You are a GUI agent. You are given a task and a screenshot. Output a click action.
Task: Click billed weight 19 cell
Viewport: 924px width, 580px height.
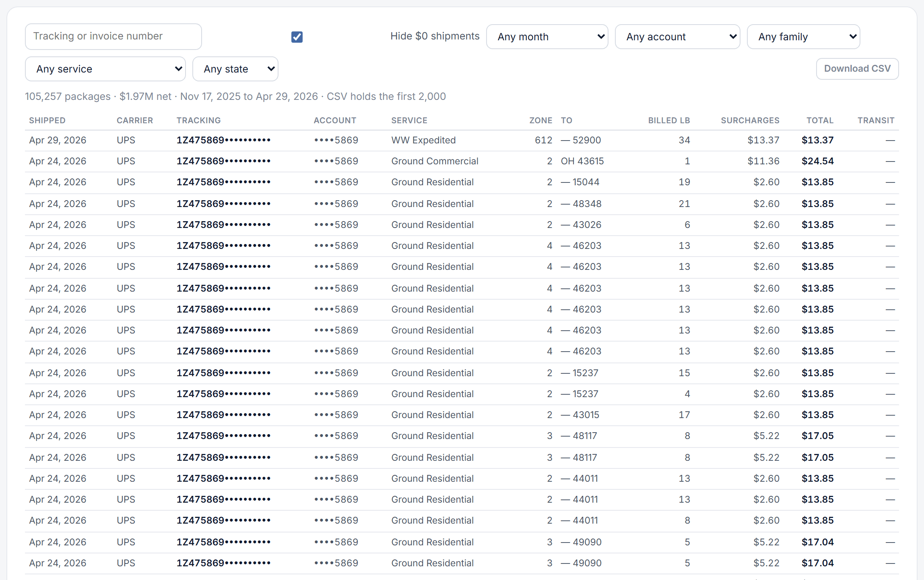684,182
